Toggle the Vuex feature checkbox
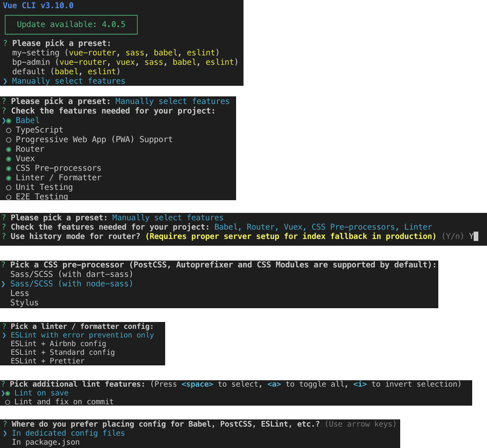This screenshot has width=487, height=448. tap(8, 159)
